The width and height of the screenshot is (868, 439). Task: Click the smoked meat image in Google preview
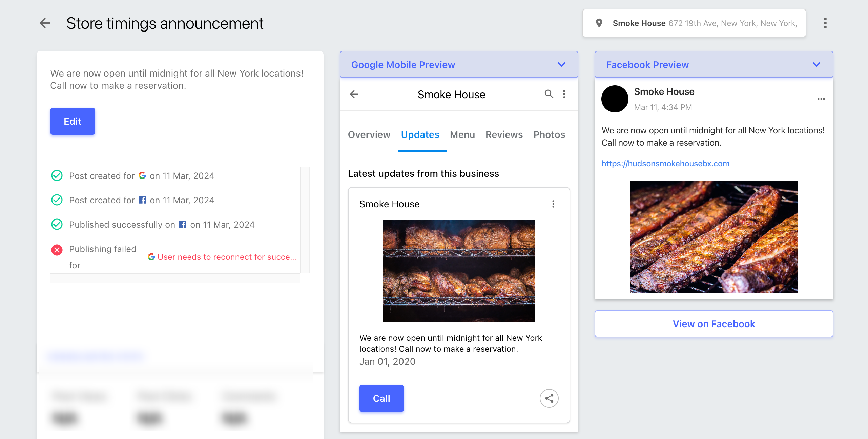pyautogui.click(x=459, y=271)
